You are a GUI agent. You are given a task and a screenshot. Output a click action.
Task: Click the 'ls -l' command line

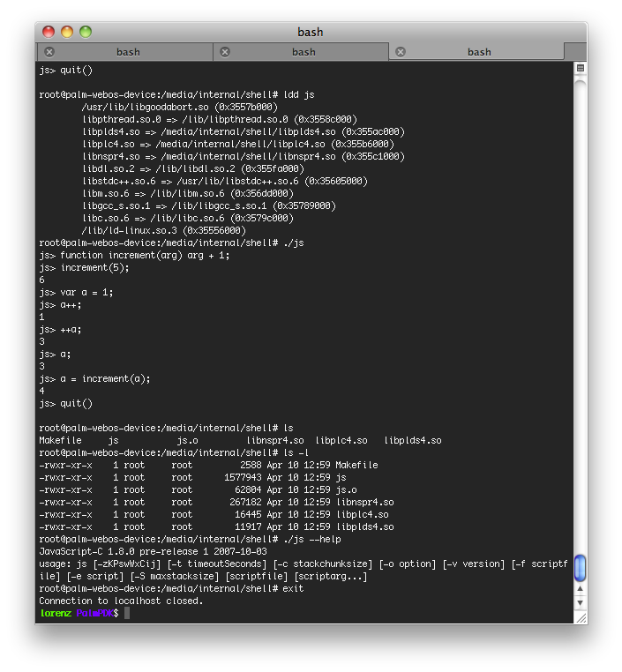(x=174, y=453)
